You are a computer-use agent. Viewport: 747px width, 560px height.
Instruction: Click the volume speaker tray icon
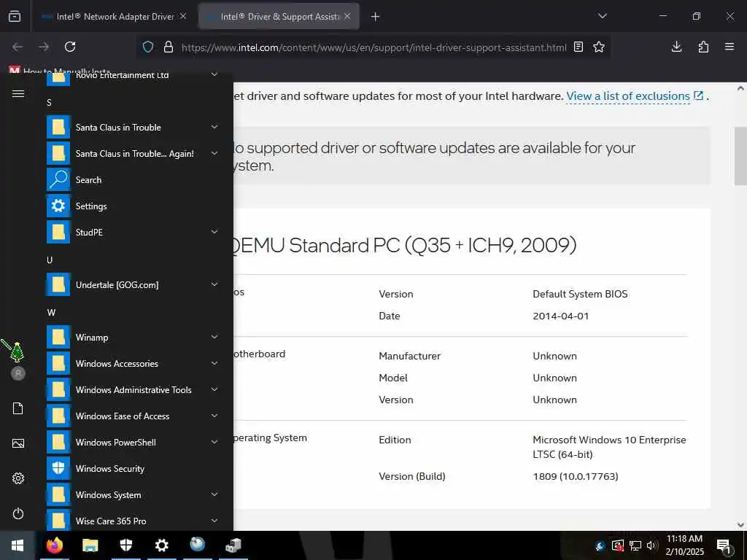click(x=651, y=545)
